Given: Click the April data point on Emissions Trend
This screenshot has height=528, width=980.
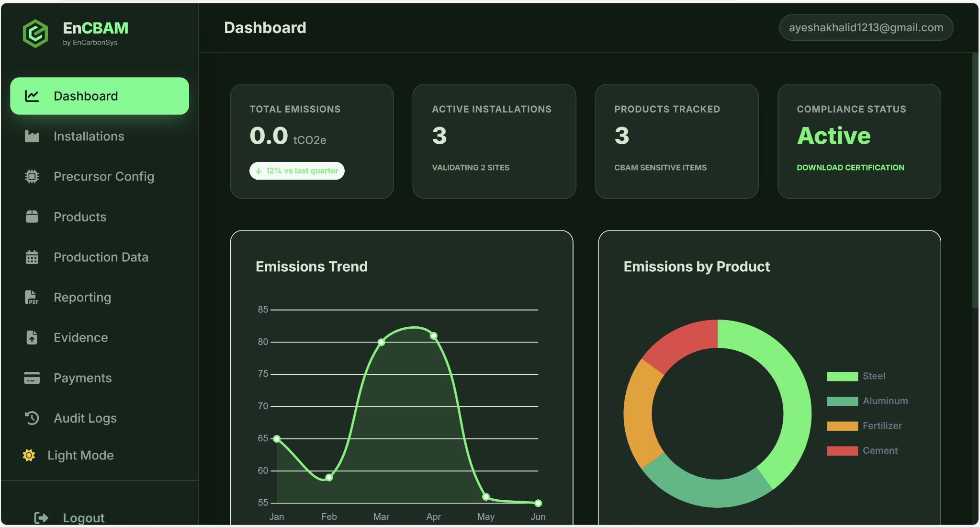Looking at the screenshot, I should (434, 336).
